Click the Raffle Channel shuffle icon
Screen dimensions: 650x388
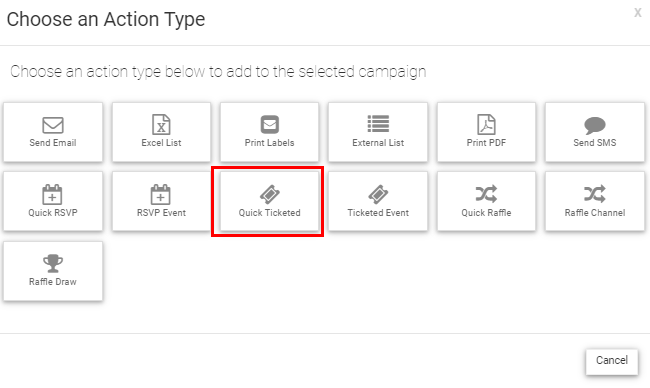595,194
